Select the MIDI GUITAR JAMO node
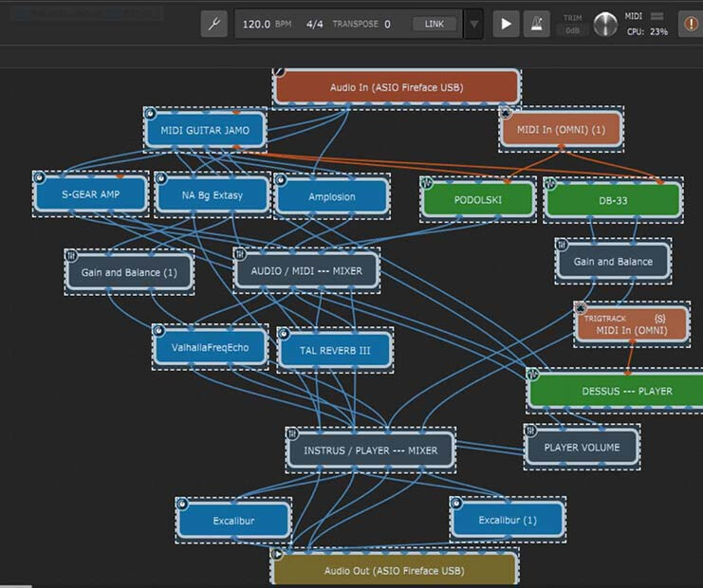The height and width of the screenshot is (588, 703). point(205,131)
